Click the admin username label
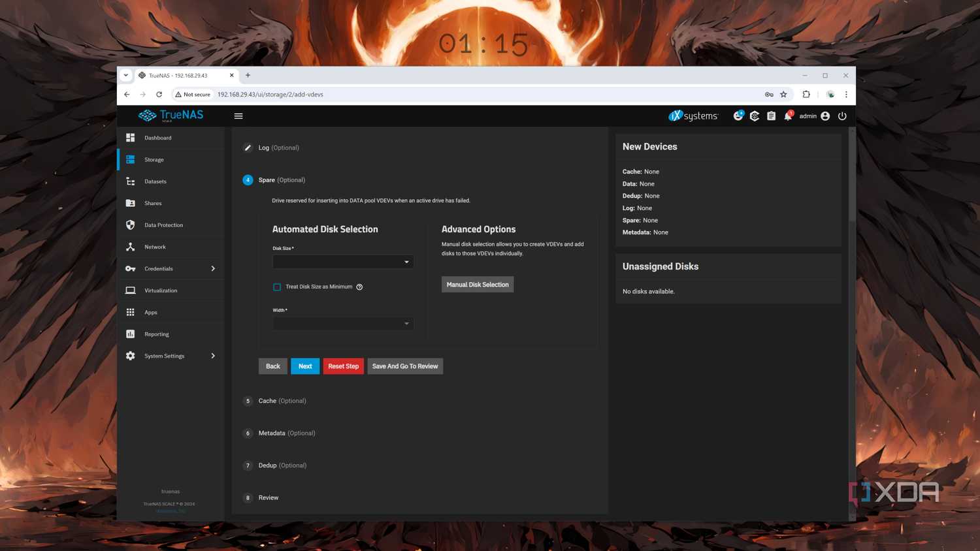 click(x=808, y=116)
